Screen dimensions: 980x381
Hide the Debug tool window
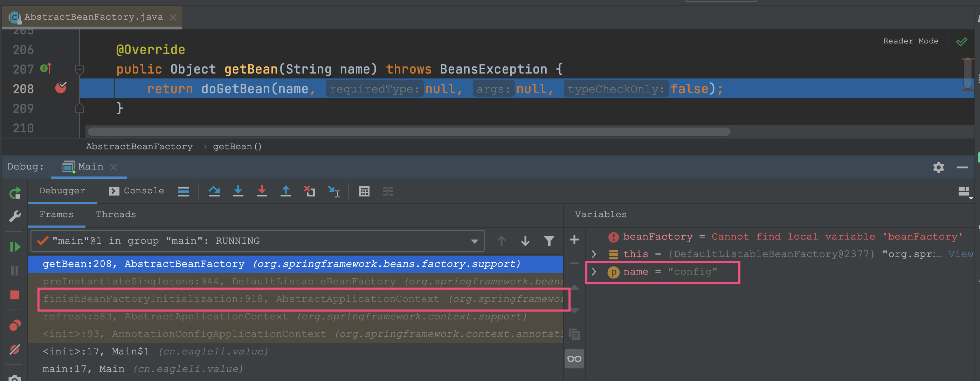pos(962,167)
